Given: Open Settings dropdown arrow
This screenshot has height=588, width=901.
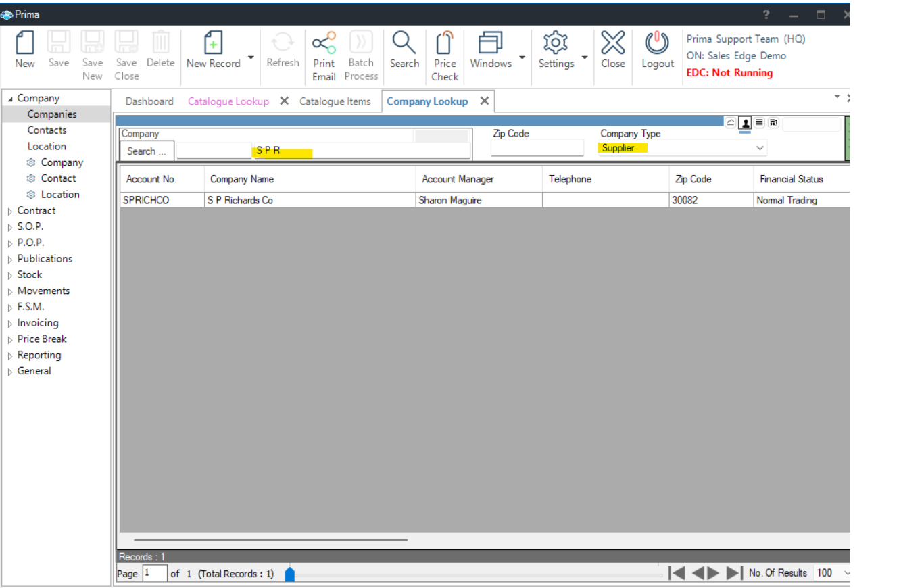Looking at the screenshot, I should point(585,57).
